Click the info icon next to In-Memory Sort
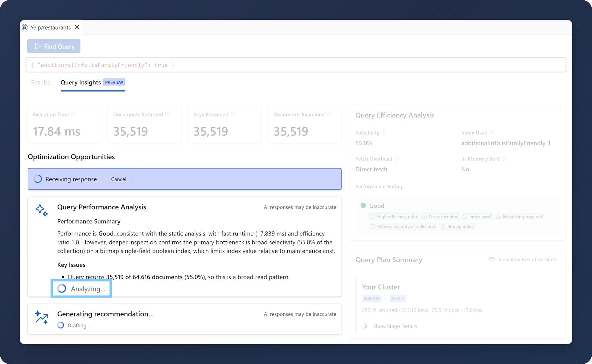 pyautogui.click(x=504, y=158)
